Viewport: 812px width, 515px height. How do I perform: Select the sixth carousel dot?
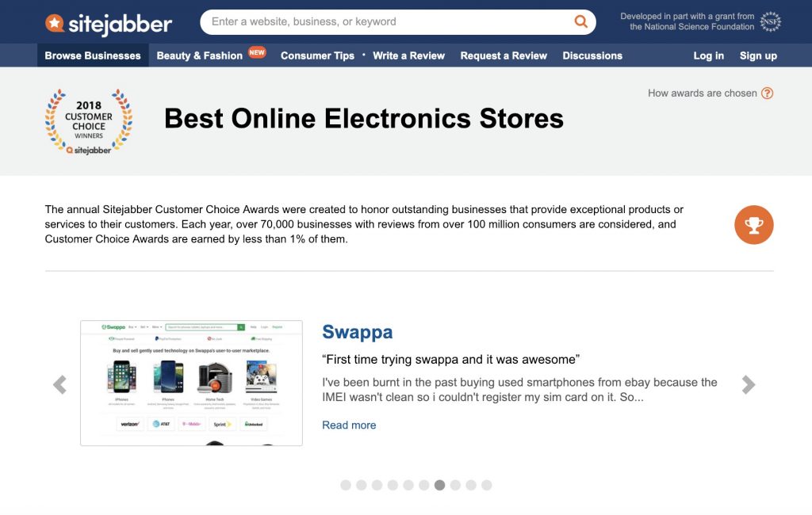424,485
